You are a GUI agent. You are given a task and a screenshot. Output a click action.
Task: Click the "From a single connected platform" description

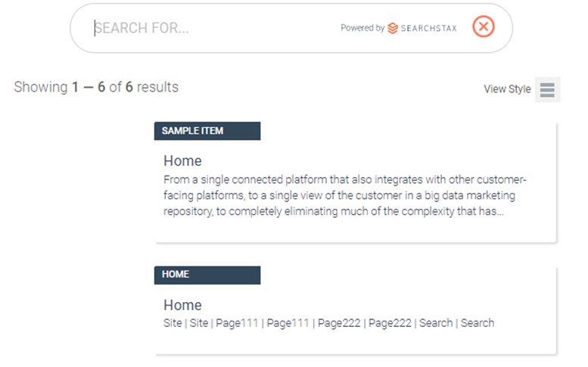[x=345, y=195]
